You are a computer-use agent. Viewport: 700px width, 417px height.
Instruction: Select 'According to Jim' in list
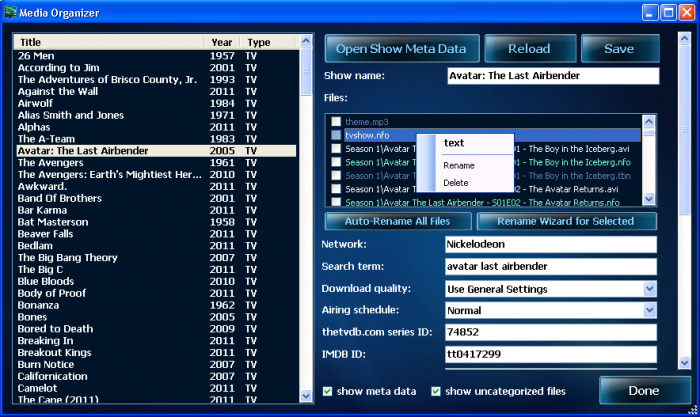point(156,67)
